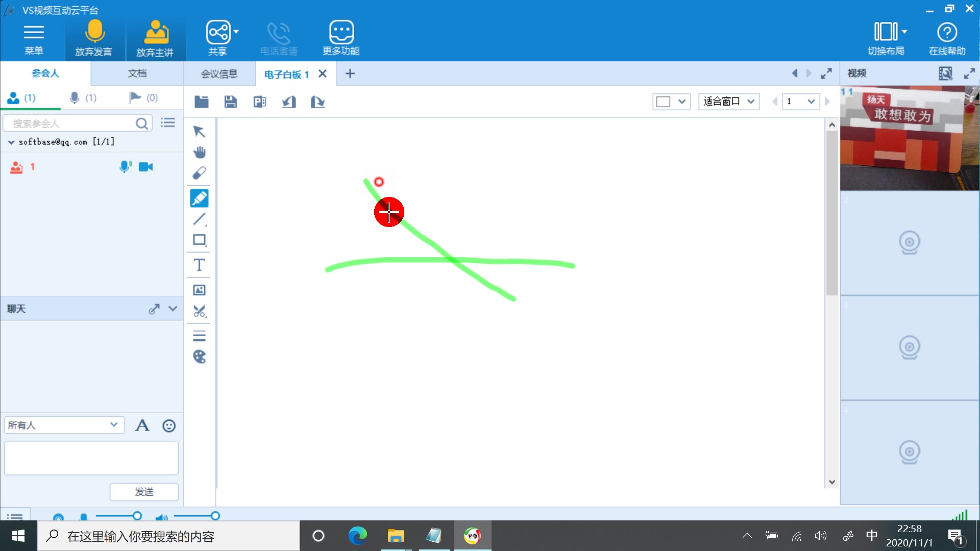
Task: Open the background color rectangle dropdown
Action: click(671, 102)
